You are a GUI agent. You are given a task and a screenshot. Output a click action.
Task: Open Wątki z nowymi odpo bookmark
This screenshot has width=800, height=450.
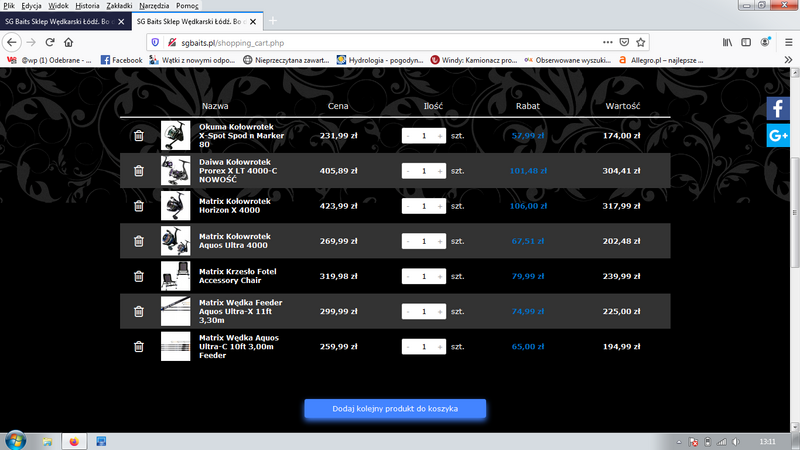[192, 60]
